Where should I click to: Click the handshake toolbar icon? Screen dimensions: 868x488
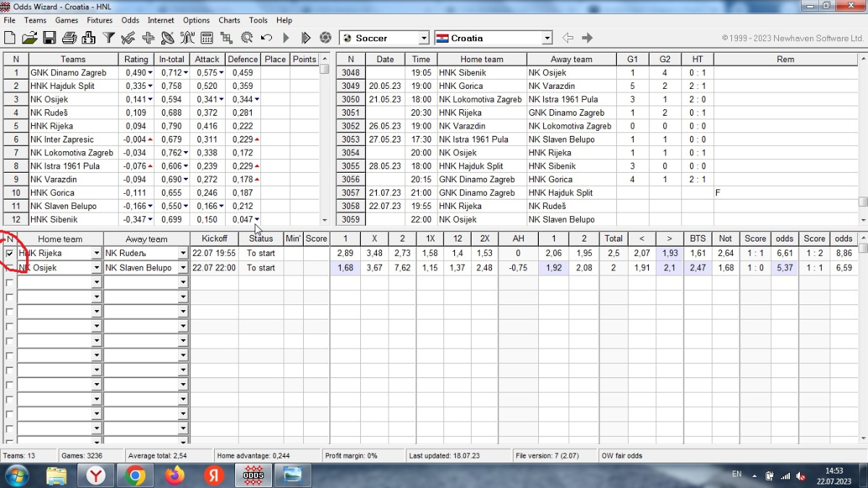coord(128,38)
